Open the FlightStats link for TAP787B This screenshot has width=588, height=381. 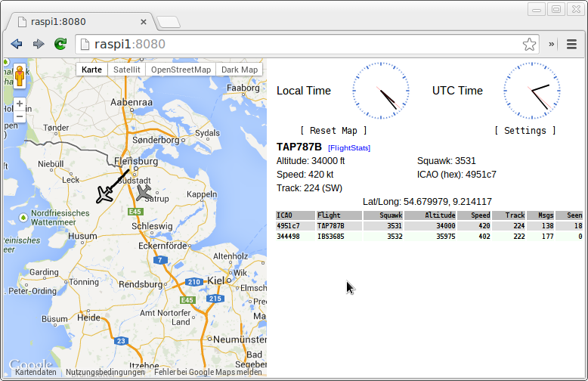[x=349, y=147]
